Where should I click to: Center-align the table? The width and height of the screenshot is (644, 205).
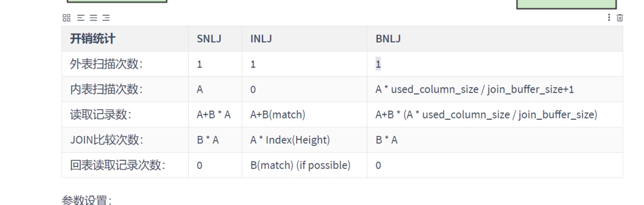[93, 18]
